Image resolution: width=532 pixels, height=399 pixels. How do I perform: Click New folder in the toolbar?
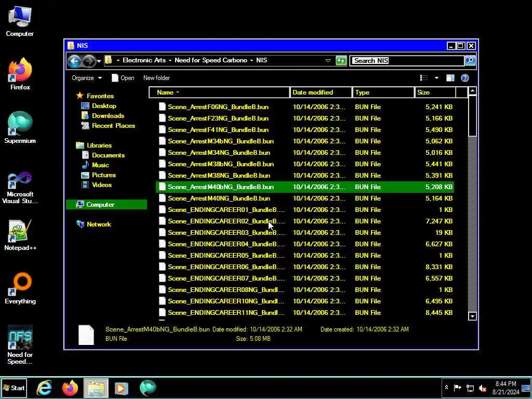click(156, 78)
